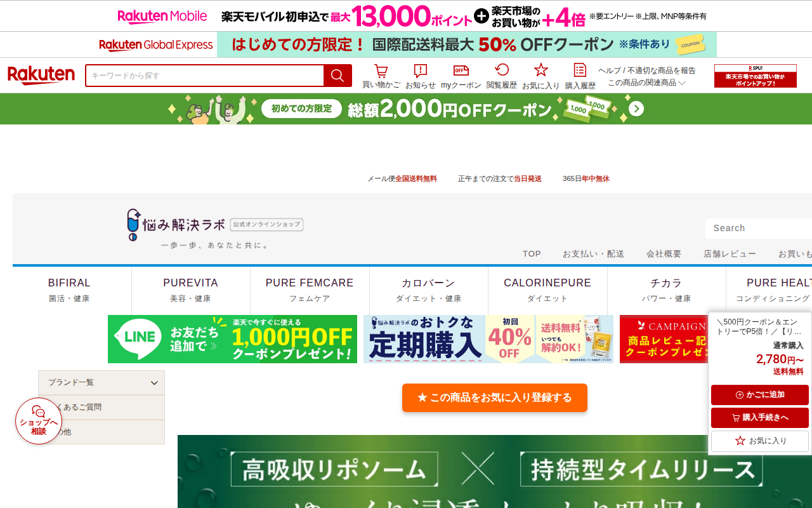The image size is (812, 508).
Task: Click the next arrow on green coupon banner
Action: coord(636,109)
